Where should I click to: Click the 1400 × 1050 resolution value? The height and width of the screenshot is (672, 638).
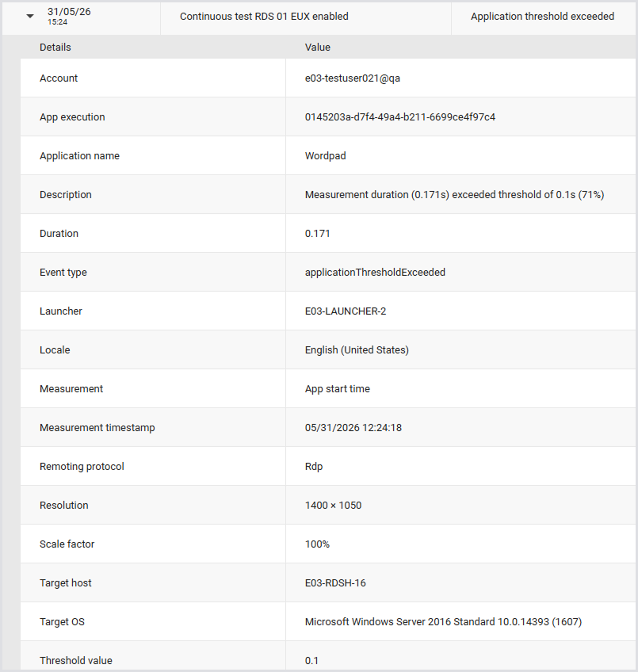[333, 506]
